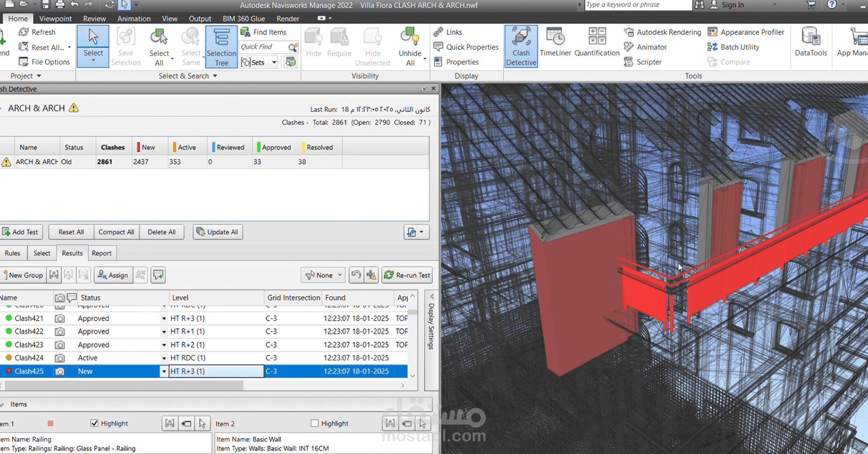
Task: Switch to the Review ribbon tab
Action: tap(94, 19)
